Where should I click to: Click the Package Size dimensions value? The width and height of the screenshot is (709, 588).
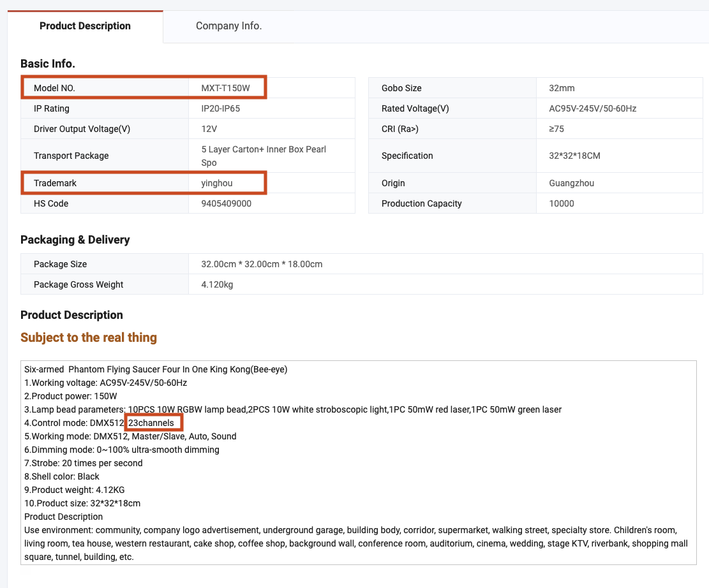262,264
